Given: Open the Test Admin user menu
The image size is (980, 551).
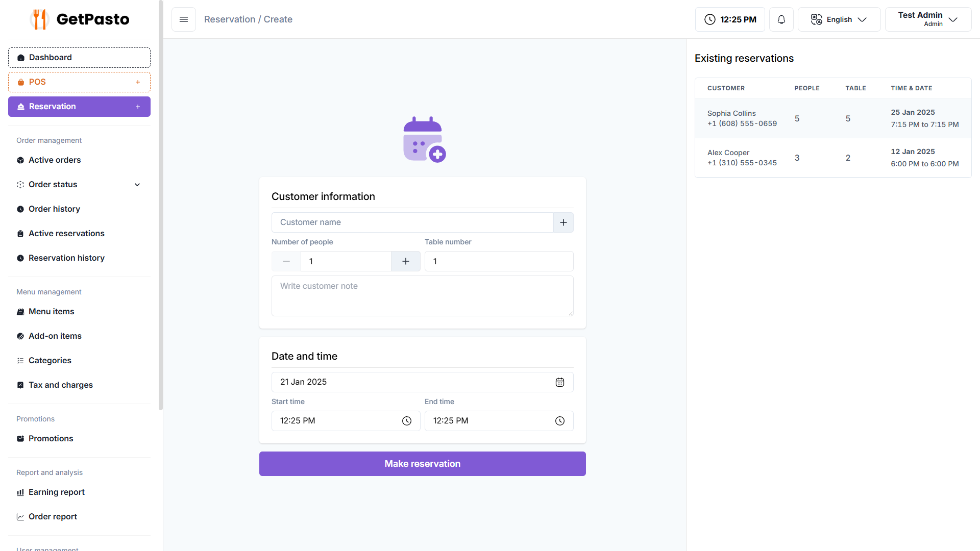Looking at the screenshot, I should (927, 19).
